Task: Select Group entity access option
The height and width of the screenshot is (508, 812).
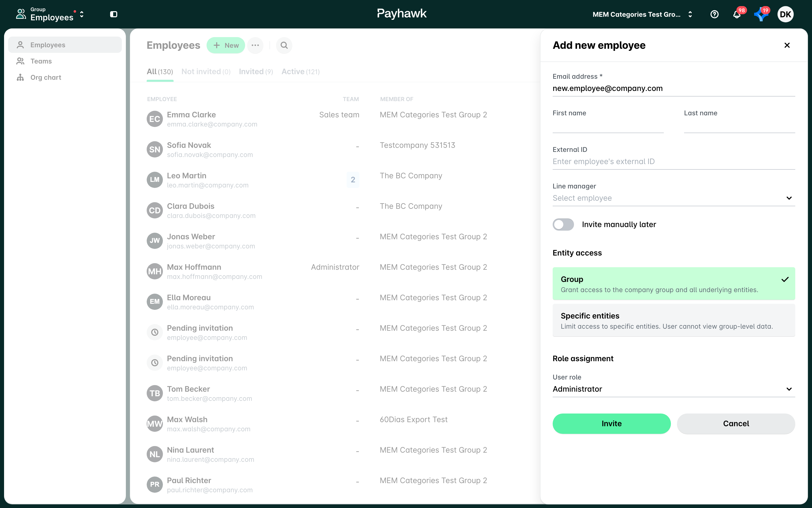Action: click(674, 283)
